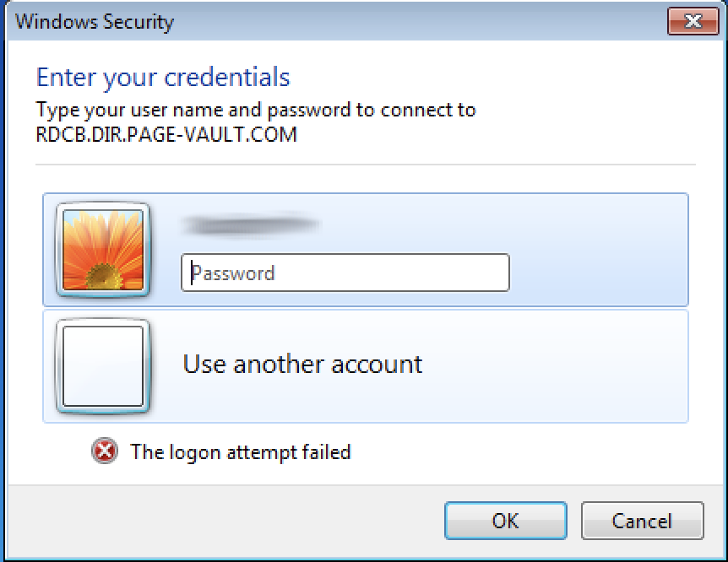Focus the Password input field
This screenshot has height=562, width=728.
(345, 273)
